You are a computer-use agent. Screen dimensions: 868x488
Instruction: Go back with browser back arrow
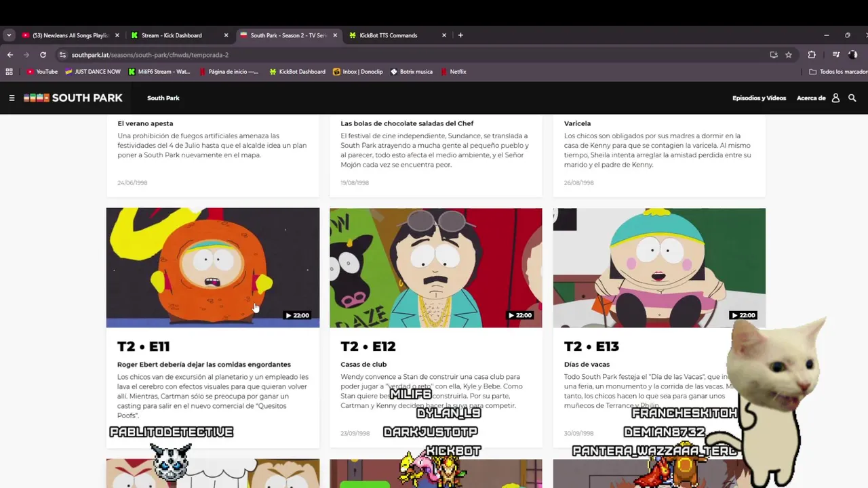(10, 55)
